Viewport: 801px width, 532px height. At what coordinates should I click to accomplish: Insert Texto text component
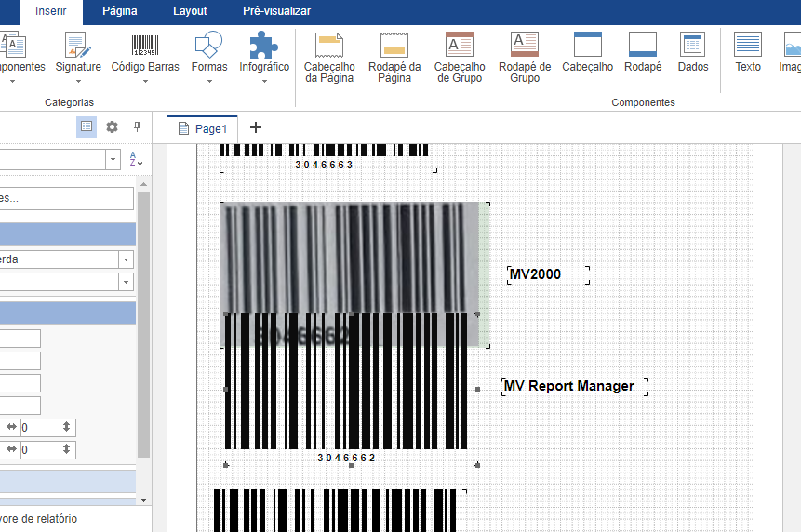click(x=748, y=51)
